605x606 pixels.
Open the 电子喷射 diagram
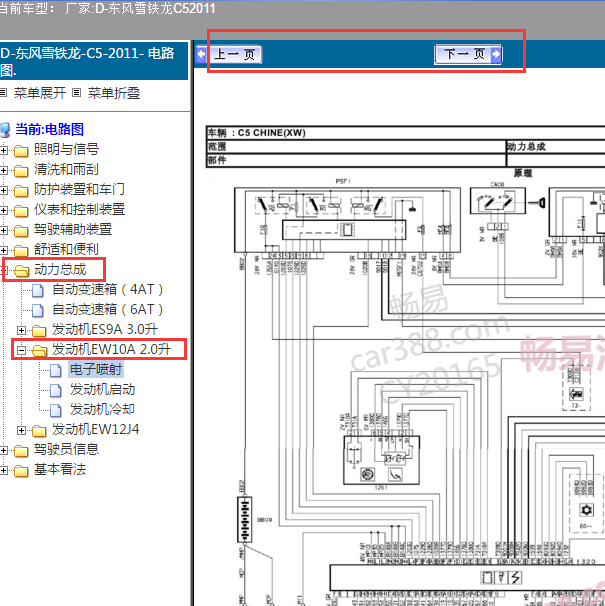pyautogui.click(x=96, y=370)
